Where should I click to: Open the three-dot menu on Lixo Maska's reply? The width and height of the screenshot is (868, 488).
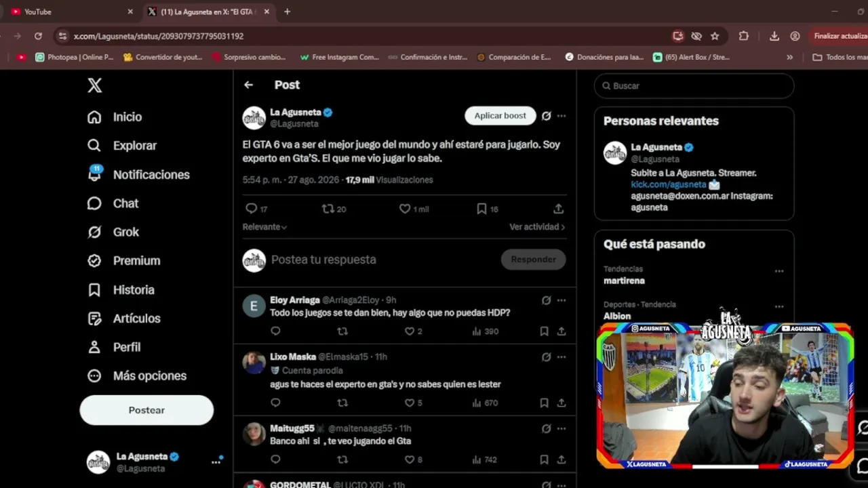click(x=561, y=357)
